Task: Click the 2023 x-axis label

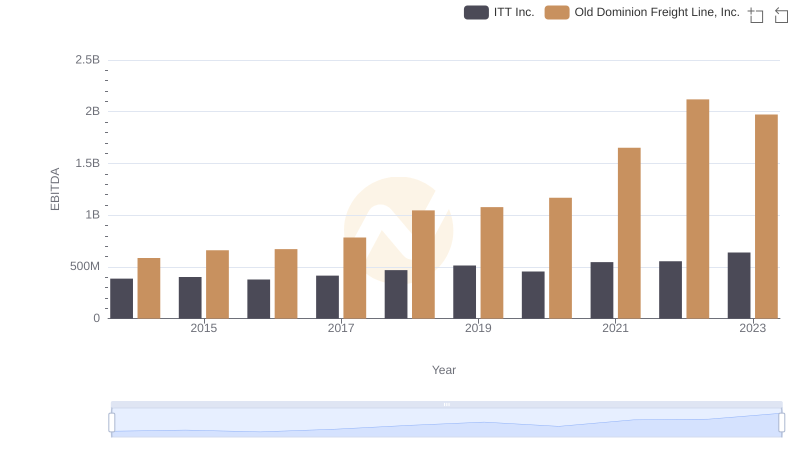Action: 753,328
